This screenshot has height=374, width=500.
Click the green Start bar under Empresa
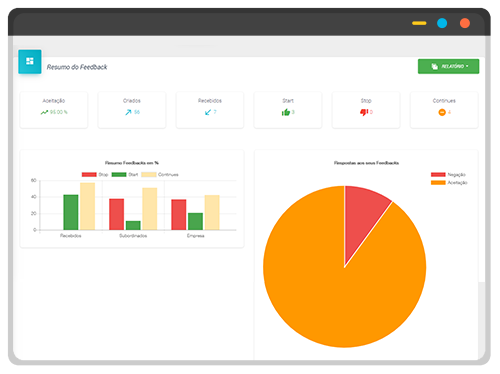195,221
